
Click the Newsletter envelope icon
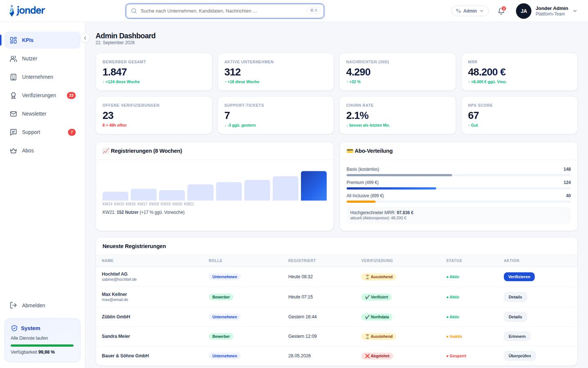pyautogui.click(x=13, y=114)
